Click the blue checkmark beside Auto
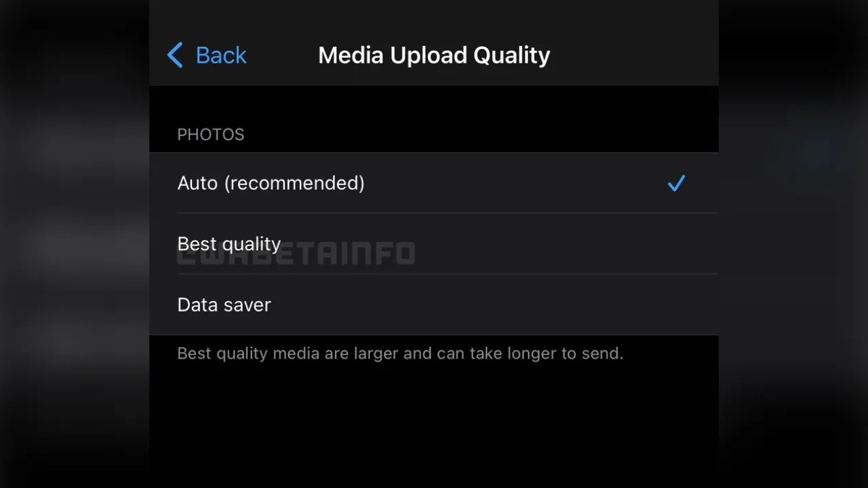868x488 pixels. (676, 183)
